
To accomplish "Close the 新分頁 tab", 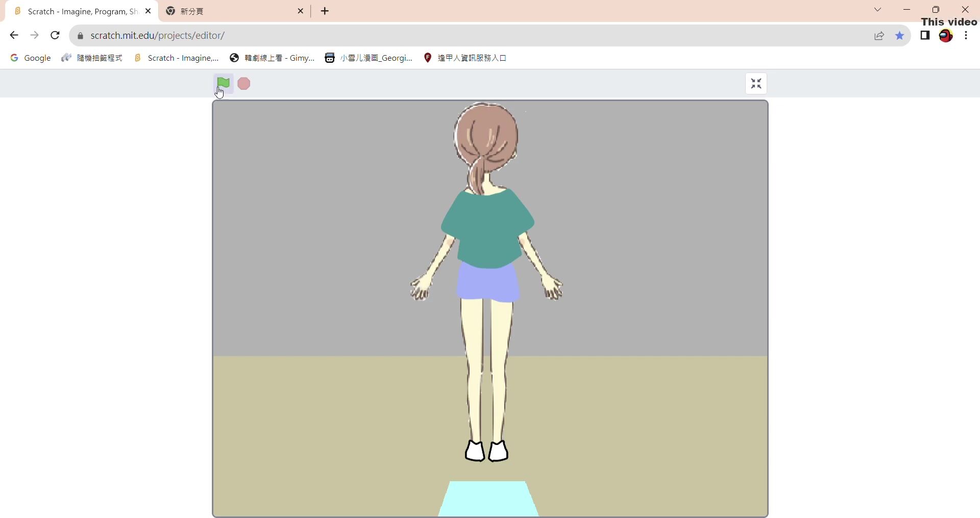I will [x=301, y=11].
